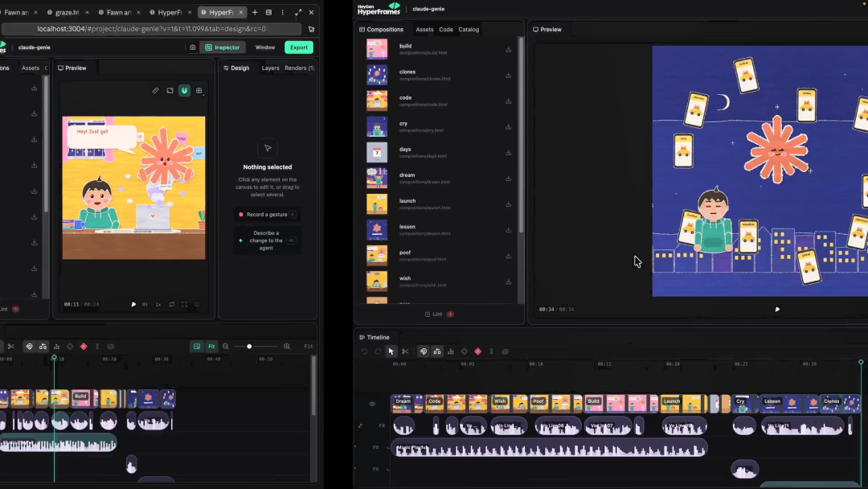This screenshot has height=489, width=868.
Task: Click the redo arrow in the Timeline toolbar
Action: tap(378, 351)
